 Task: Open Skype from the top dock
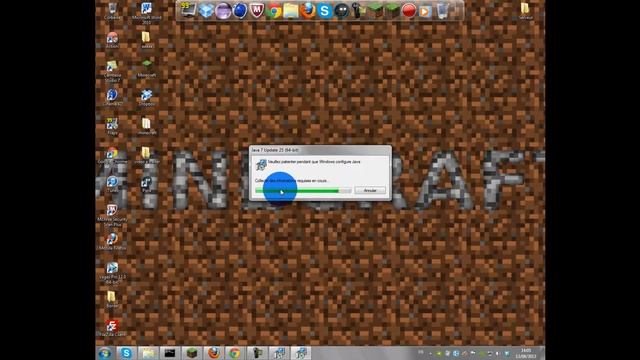point(324,11)
